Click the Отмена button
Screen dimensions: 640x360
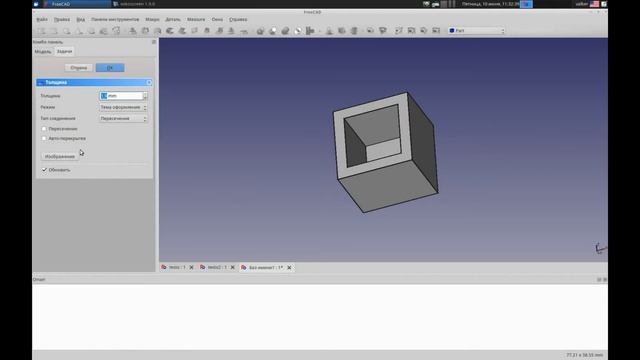pos(78,68)
